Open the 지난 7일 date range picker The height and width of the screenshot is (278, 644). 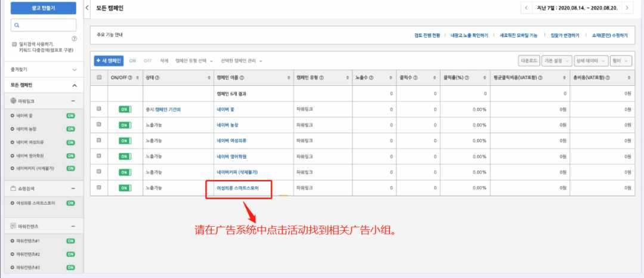(x=577, y=8)
